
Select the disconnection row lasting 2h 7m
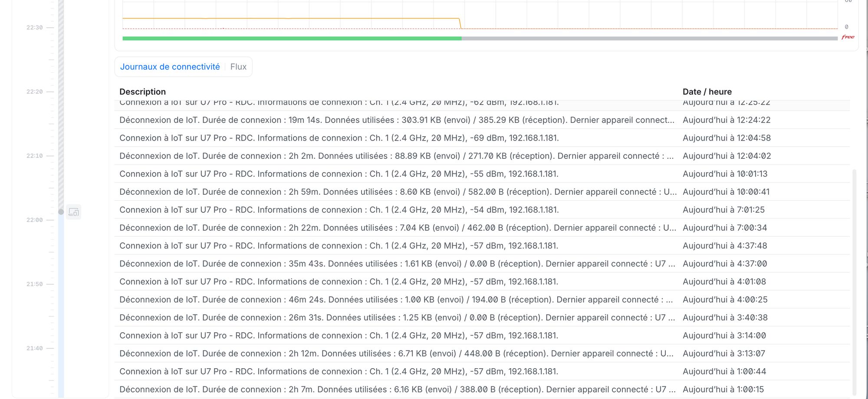[x=482, y=389]
